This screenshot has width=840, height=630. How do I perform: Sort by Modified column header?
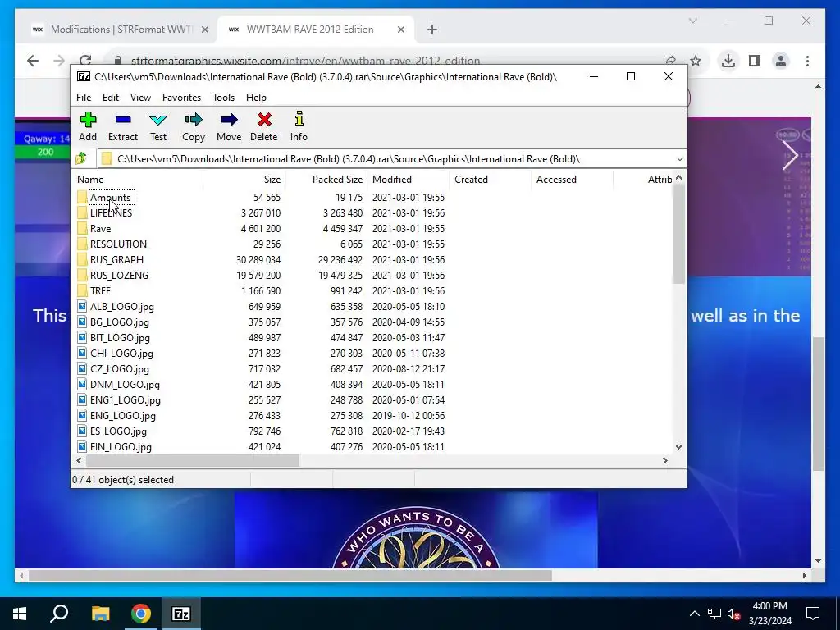[408, 180]
